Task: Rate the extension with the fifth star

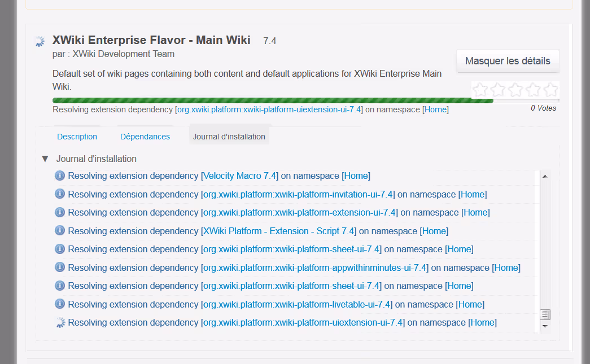Action: click(x=550, y=90)
